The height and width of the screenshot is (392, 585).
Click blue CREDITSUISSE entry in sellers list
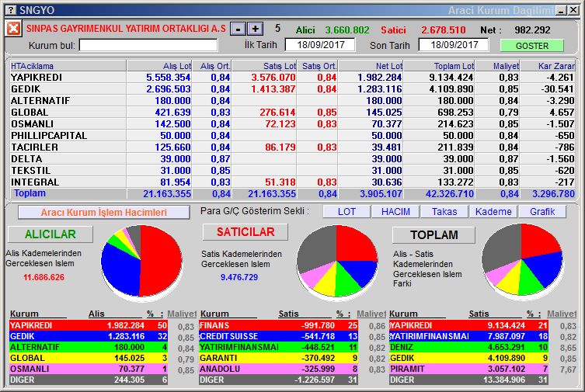point(278,336)
